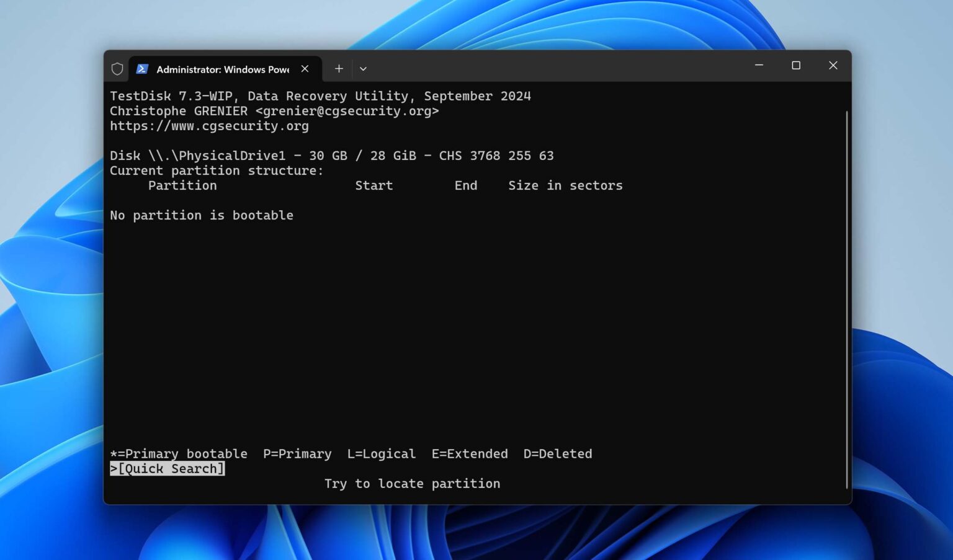
Task: Click the 'Size in sectors' column header
Action: coord(565,185)
